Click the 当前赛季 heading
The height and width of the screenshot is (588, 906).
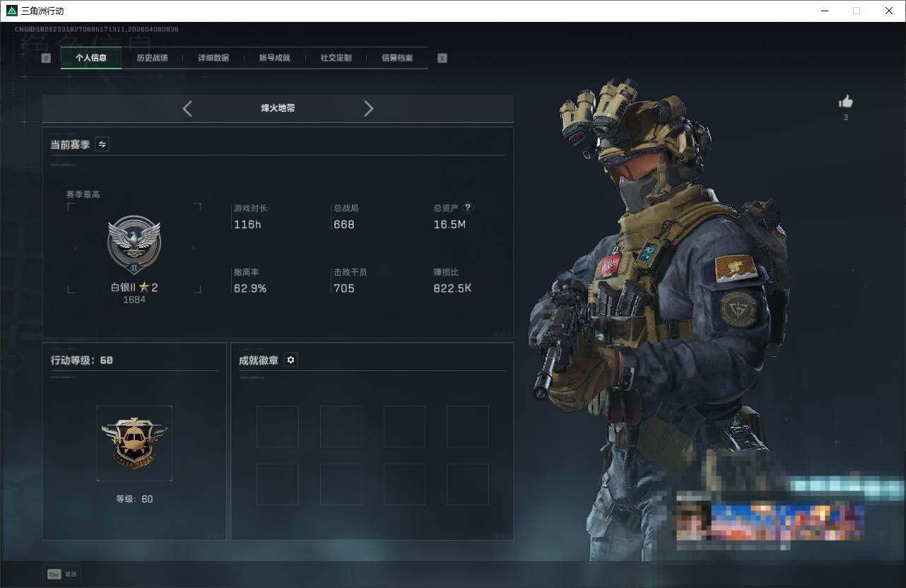pyautogui.click(x=70, y=144)
